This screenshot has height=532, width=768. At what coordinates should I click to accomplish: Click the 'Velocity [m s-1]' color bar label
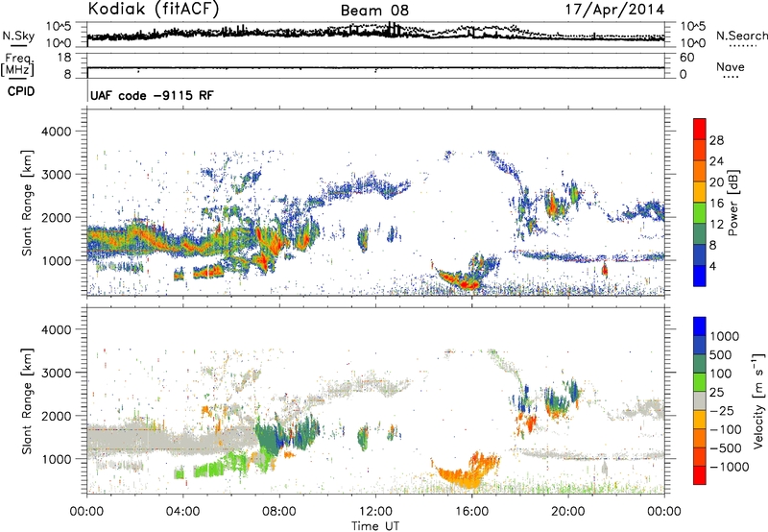[757, 400]
